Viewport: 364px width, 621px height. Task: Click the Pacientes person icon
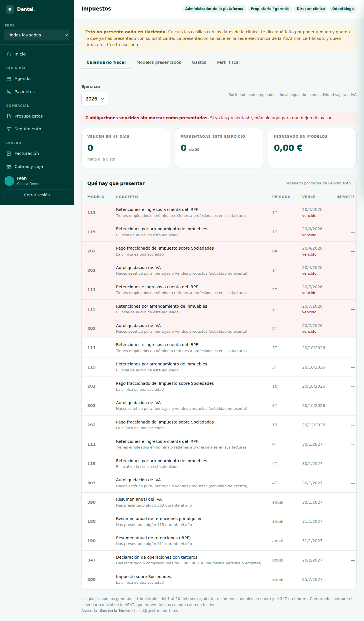(9, 92)
